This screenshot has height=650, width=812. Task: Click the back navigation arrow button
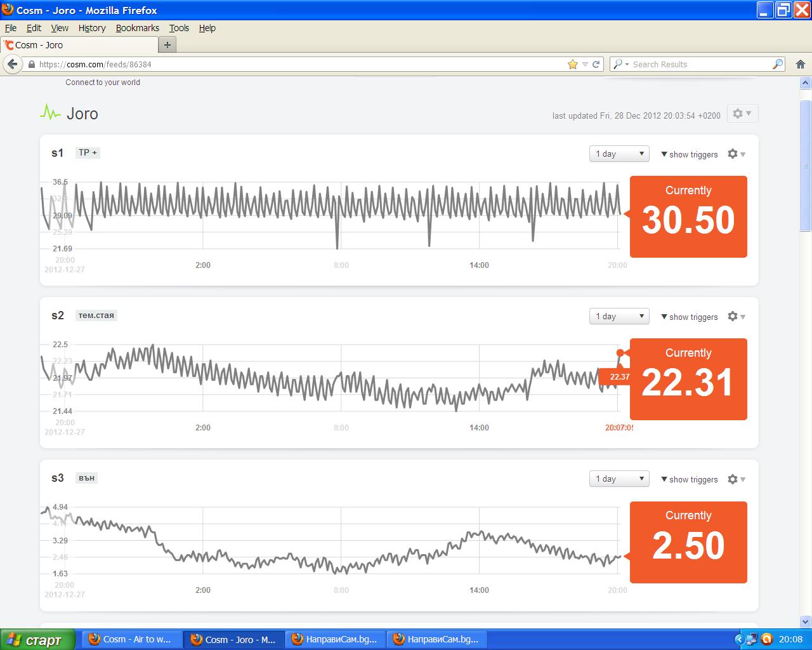[x=11, y=64]
